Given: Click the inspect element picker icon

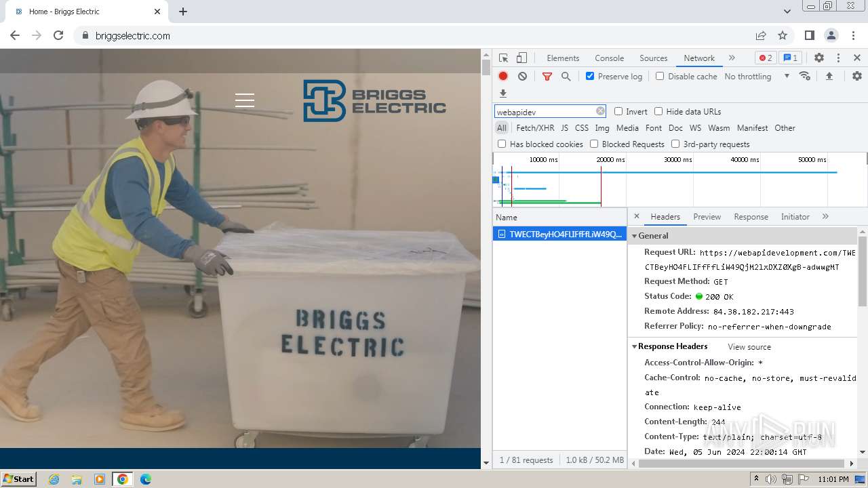Looking at the screenshot, I should 503,58.
